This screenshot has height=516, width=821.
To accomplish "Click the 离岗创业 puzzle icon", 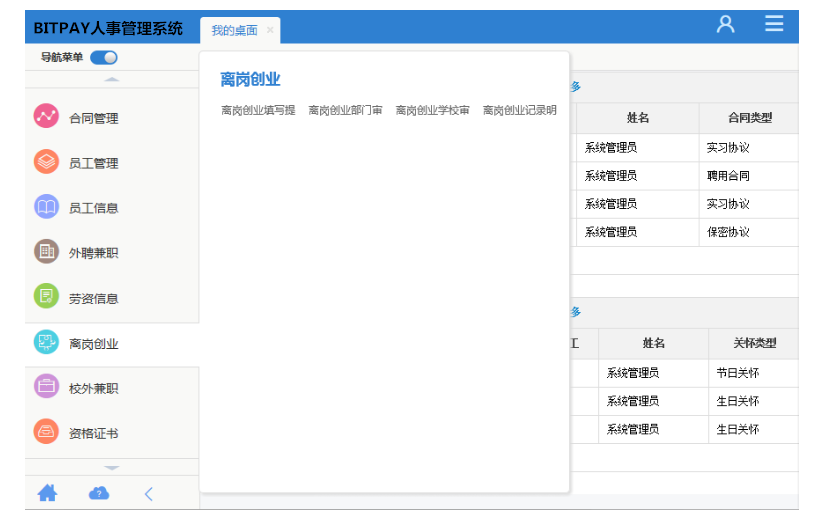I will [x=46, y=342].
